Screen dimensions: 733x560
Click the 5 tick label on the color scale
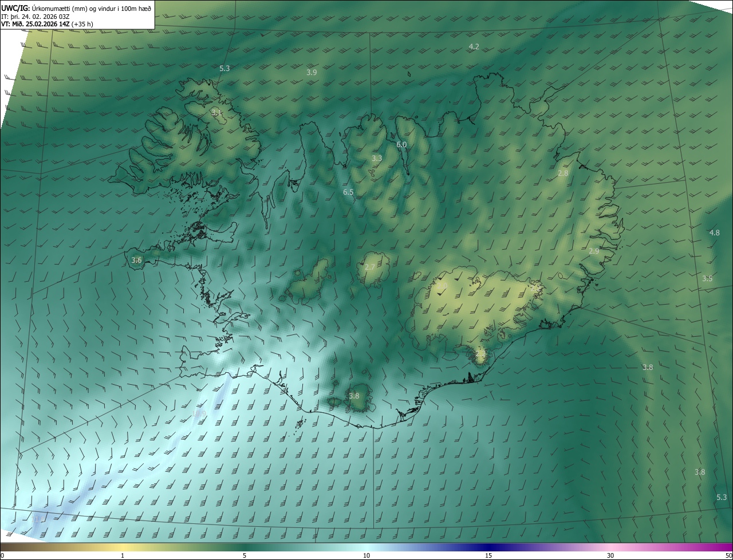tap(245, 555)
